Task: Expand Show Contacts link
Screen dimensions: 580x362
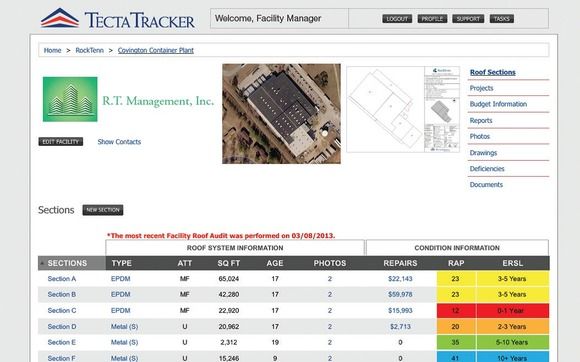Action: click(119, 142)
